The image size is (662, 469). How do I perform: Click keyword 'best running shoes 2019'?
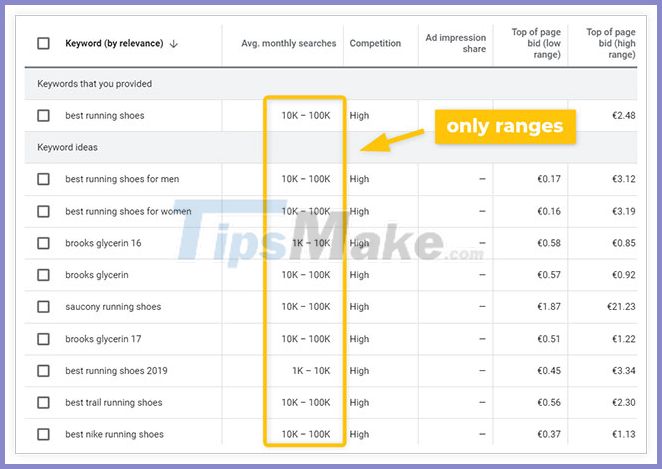[x=116, y=371]
